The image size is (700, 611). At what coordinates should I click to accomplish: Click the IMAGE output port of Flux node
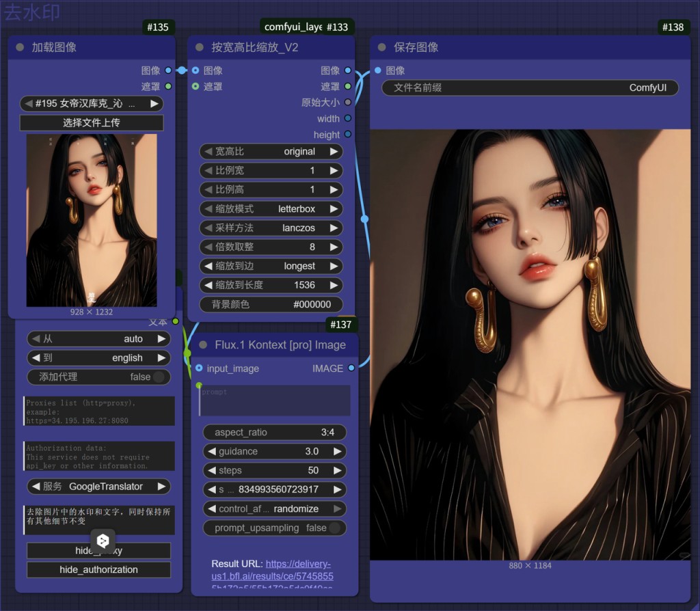click(x=351, y=368)
